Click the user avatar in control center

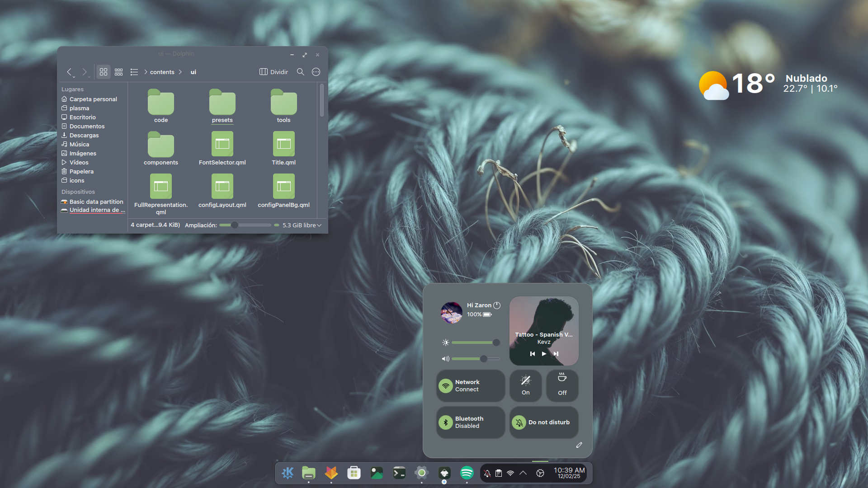(x=452, y=313)
